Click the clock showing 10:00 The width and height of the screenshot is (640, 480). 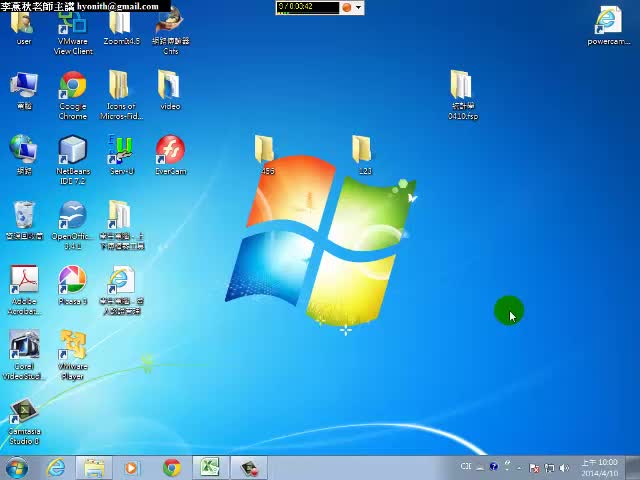(x=599, y=468)
